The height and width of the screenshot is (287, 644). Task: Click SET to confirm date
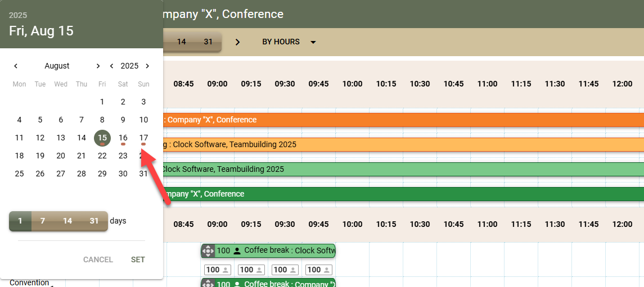pos(138,259)
